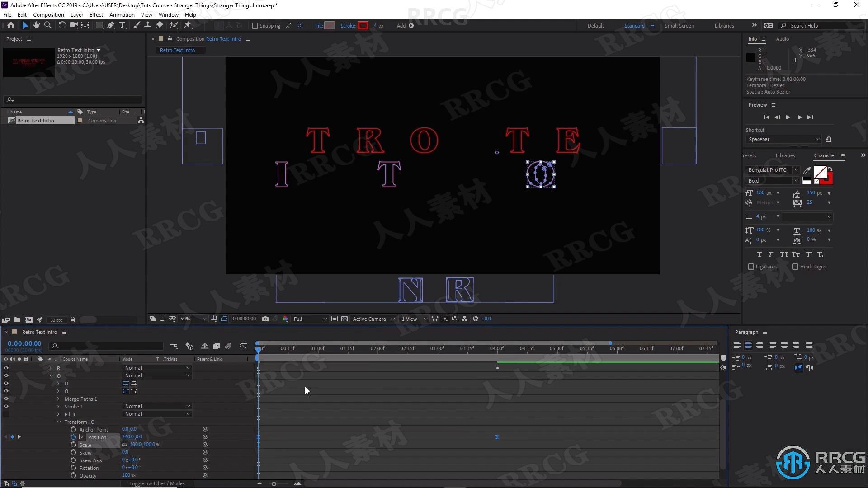The image size is (868, 488).
Task: Collapse the Transform : O group
Action: tap(59, 422)
